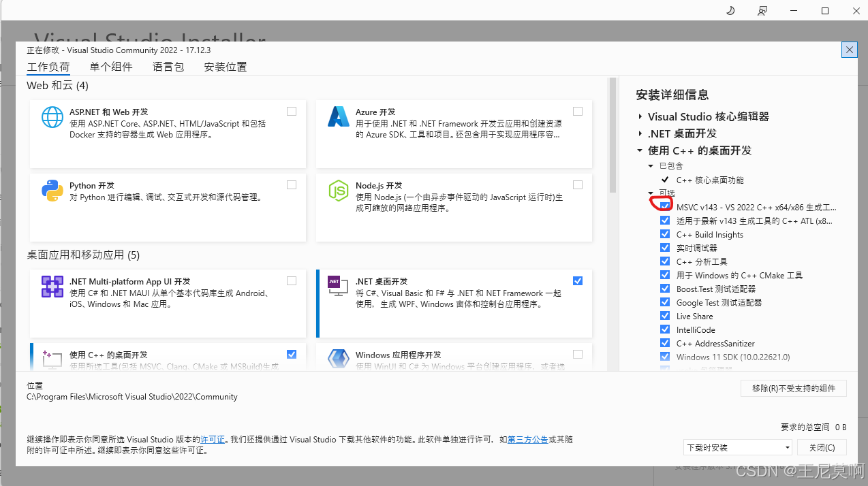Uncheck the .NET 桌面开发 workload checkbox
Viewport: 868px width, 486px height.
pos(578,280)
